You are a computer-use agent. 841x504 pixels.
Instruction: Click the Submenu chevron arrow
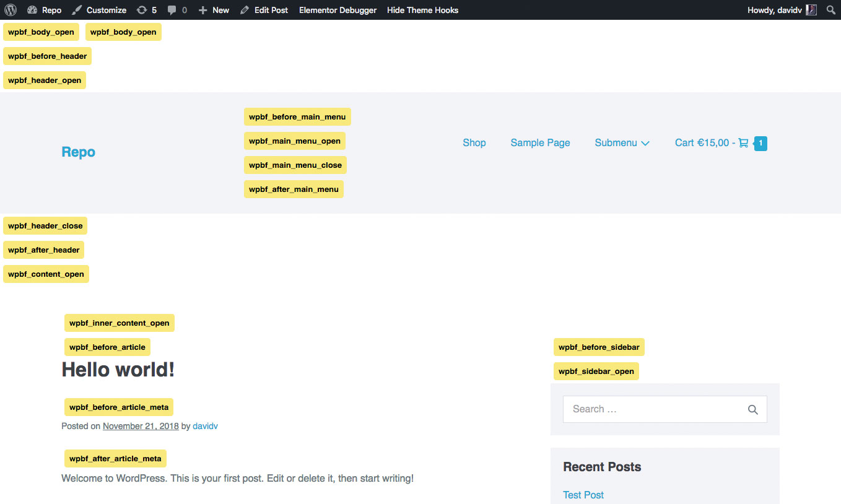coord(645,143)
